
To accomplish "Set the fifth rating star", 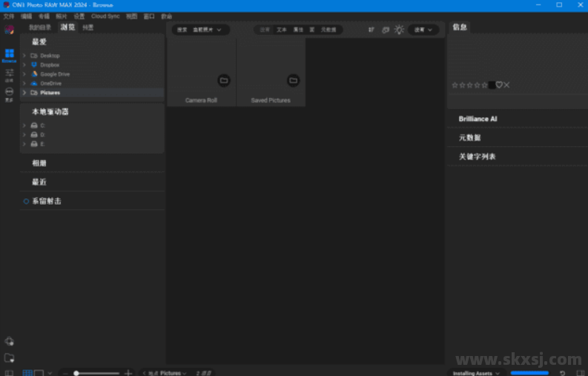I will click(x=485, y=85).
